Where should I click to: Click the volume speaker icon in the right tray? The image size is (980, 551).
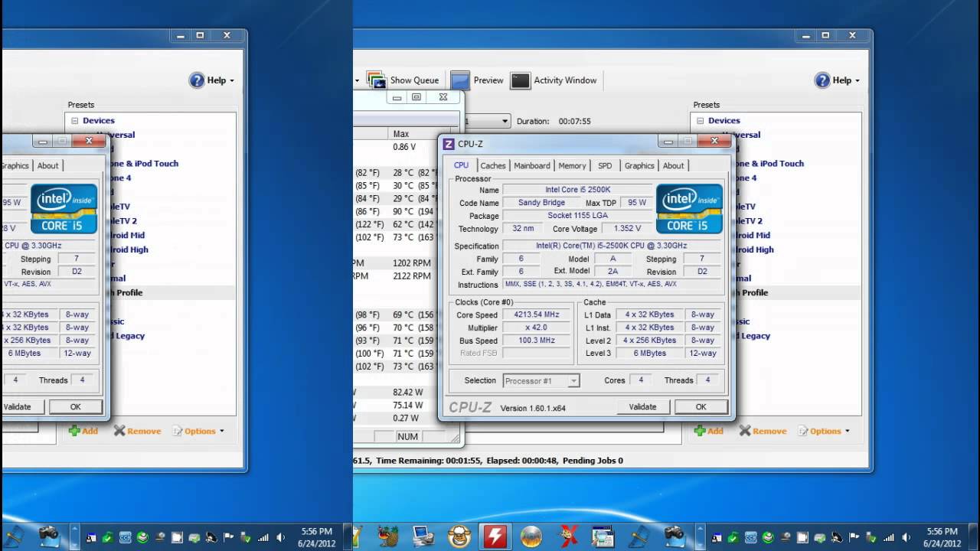906,537
